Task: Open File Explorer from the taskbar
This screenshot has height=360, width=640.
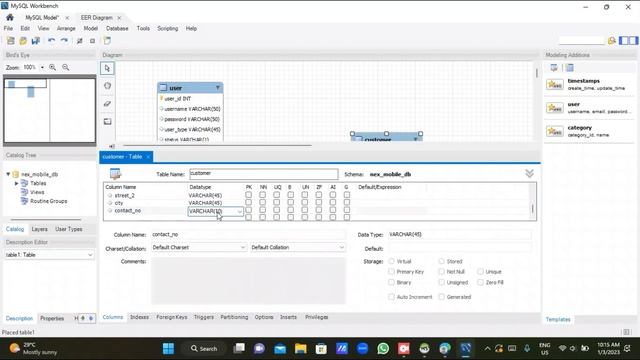Action: 301,348
